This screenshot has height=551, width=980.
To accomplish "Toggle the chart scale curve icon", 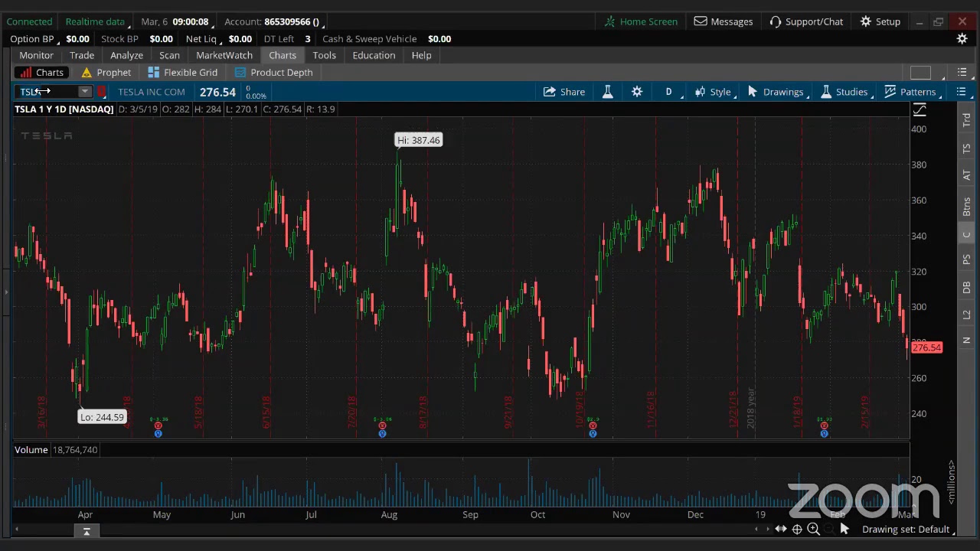I will pyautogui.click(x=920, y=110).
